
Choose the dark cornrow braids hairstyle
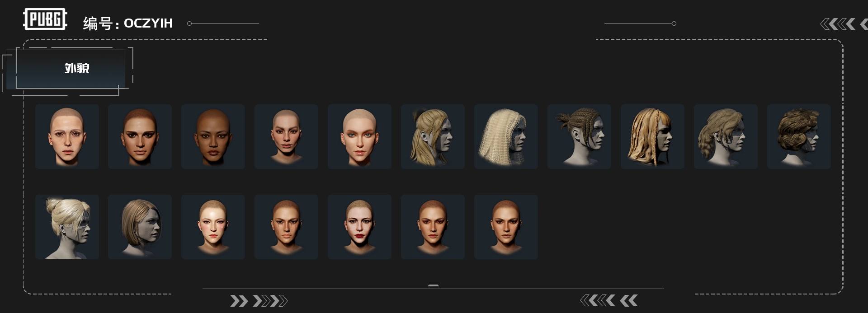click(x=580, y=136)
